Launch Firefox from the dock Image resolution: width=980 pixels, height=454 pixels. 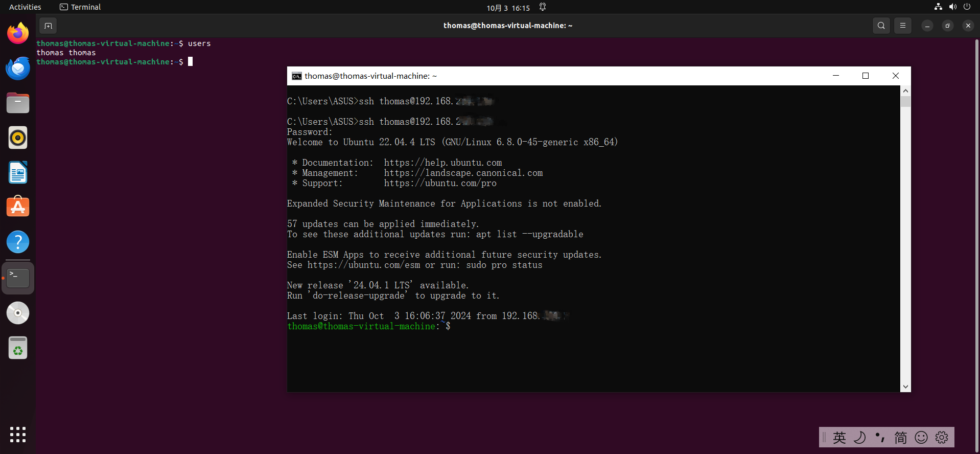[18, 34]
